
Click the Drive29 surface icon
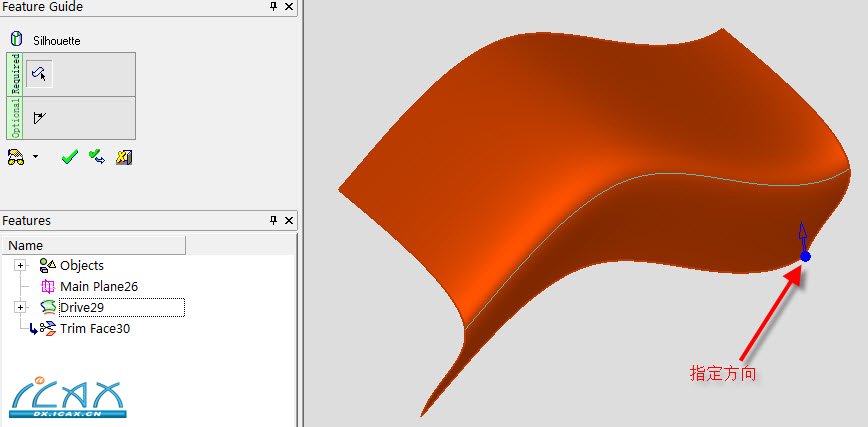[48, 307]
